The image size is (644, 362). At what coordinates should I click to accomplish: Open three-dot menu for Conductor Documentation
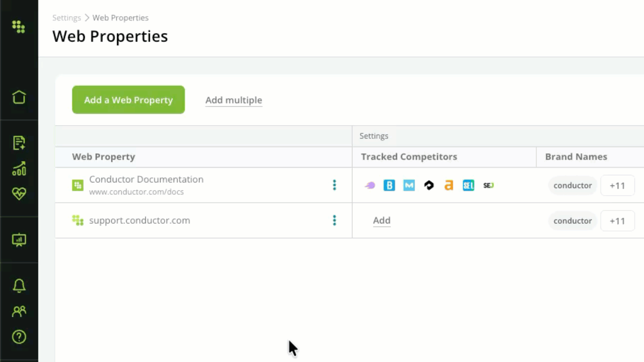[334, 185]
